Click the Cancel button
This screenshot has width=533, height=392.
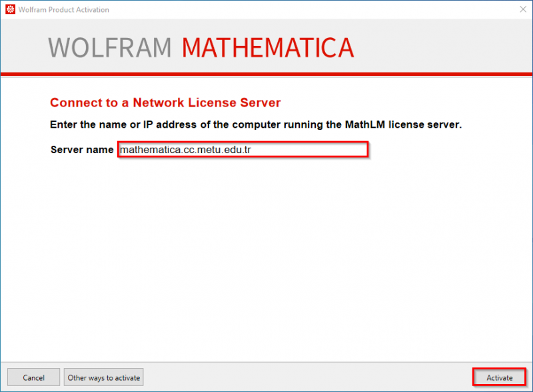pyautogui.click(x=34, y=377)
